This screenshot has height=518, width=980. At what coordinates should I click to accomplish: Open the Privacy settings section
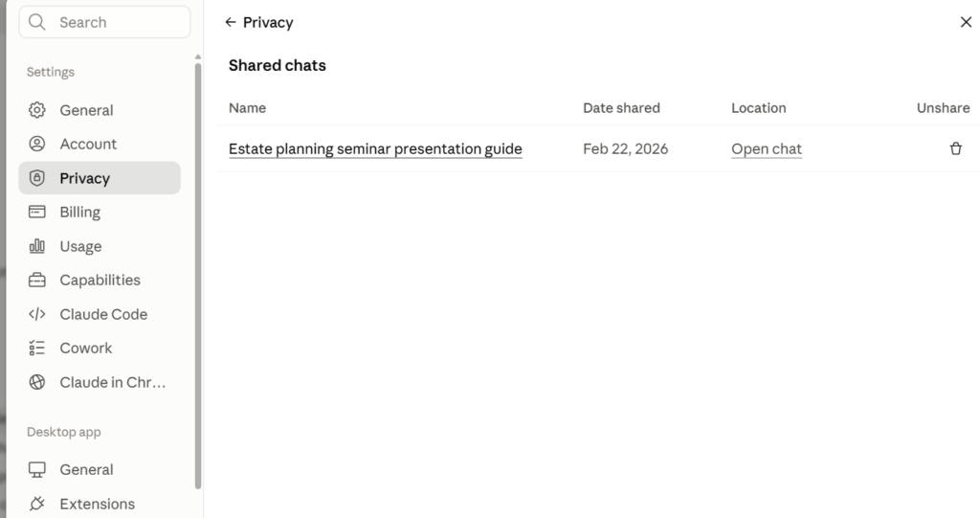click(x=100, y=178)
